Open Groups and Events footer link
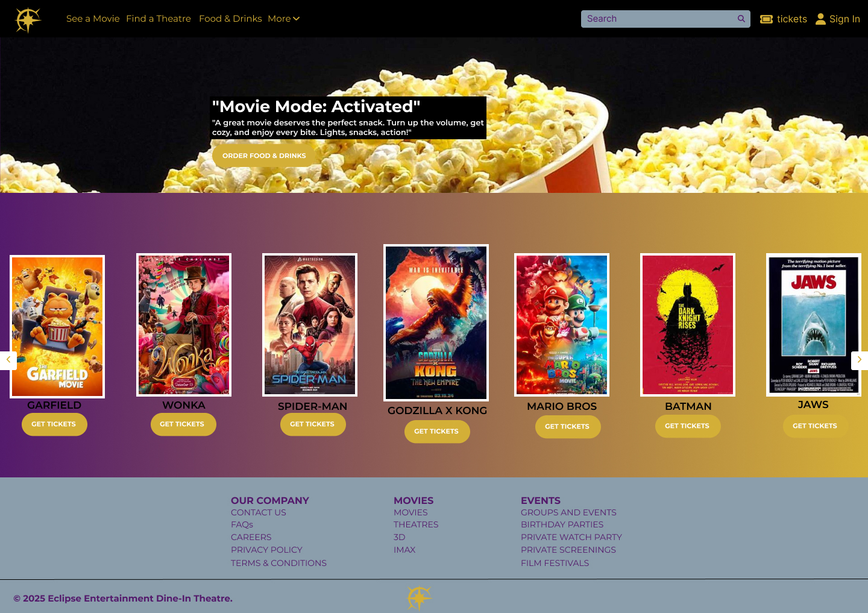Viewport: 868px width, 613px height. point(568,512)
